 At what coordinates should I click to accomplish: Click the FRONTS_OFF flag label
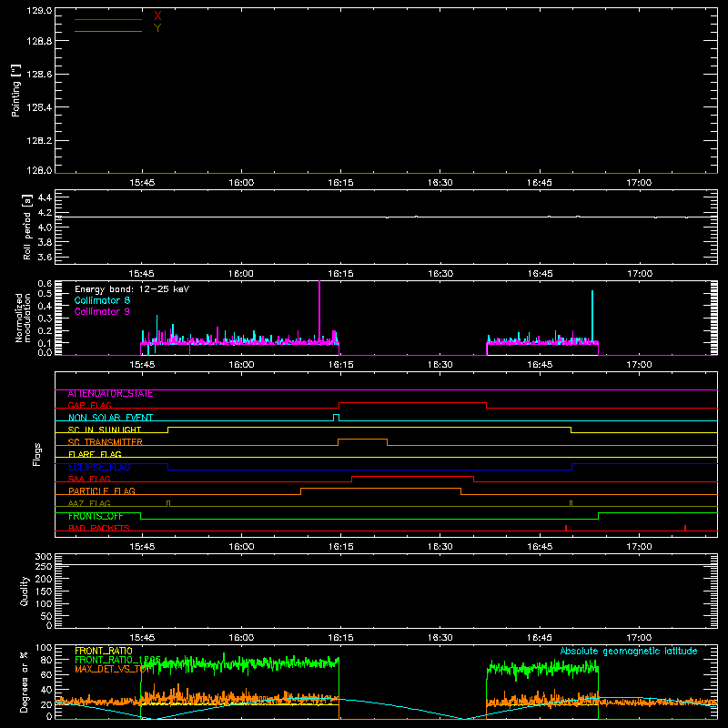coord(96,516)
